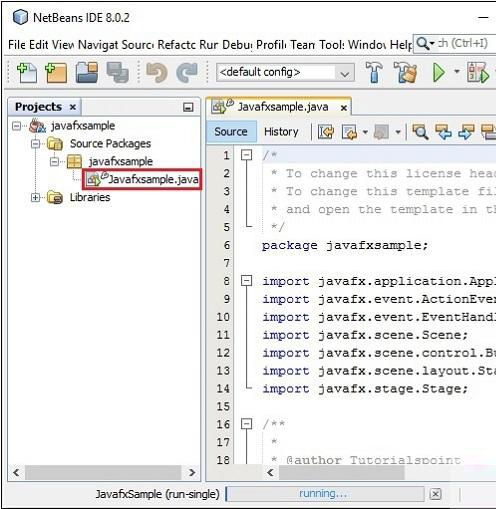496x509 pixels.
Task: Collapse the license comment fold at line 1
Action: click(246, 155)
